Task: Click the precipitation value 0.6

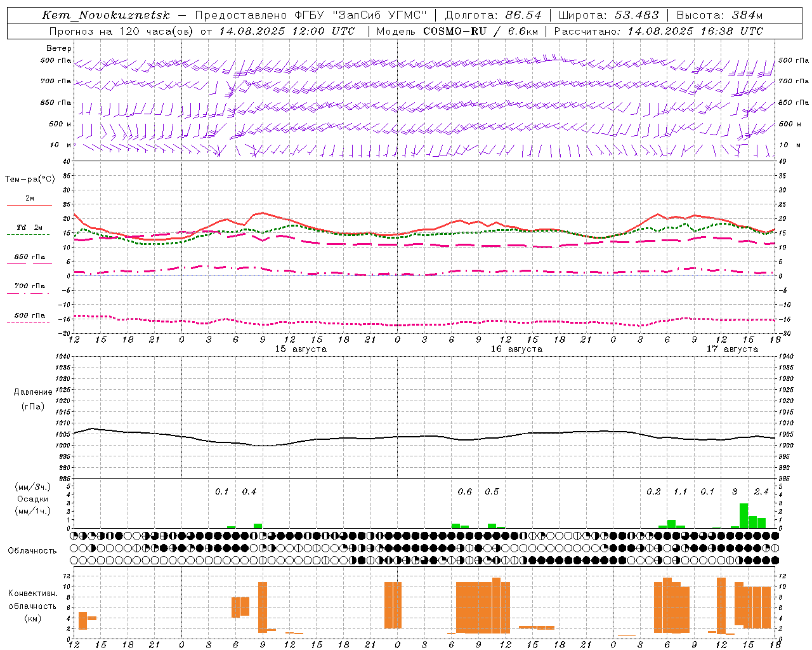Action: (x=465, y=491)
